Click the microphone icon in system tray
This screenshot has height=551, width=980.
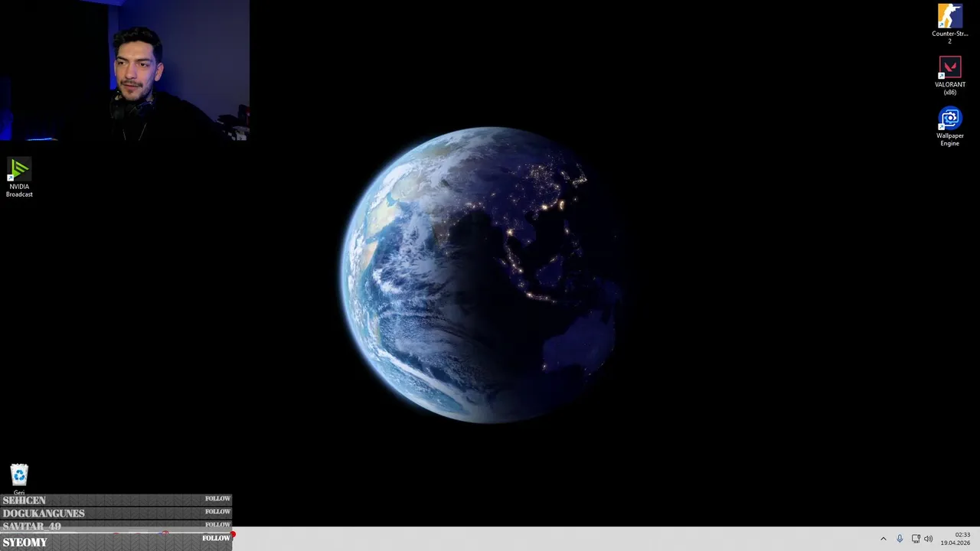point(900,539)
